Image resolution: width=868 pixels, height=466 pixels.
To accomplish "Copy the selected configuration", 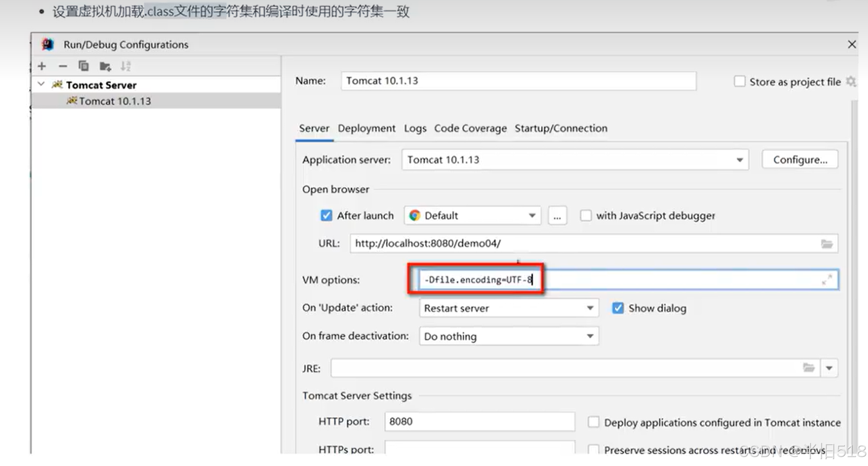I will [x=84, y=66].
